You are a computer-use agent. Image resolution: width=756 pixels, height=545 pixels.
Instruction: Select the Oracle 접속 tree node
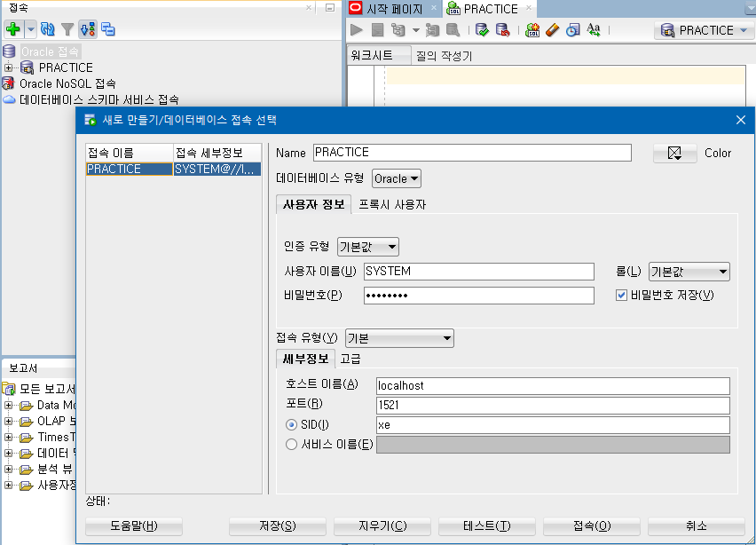[x=50, y=51]
